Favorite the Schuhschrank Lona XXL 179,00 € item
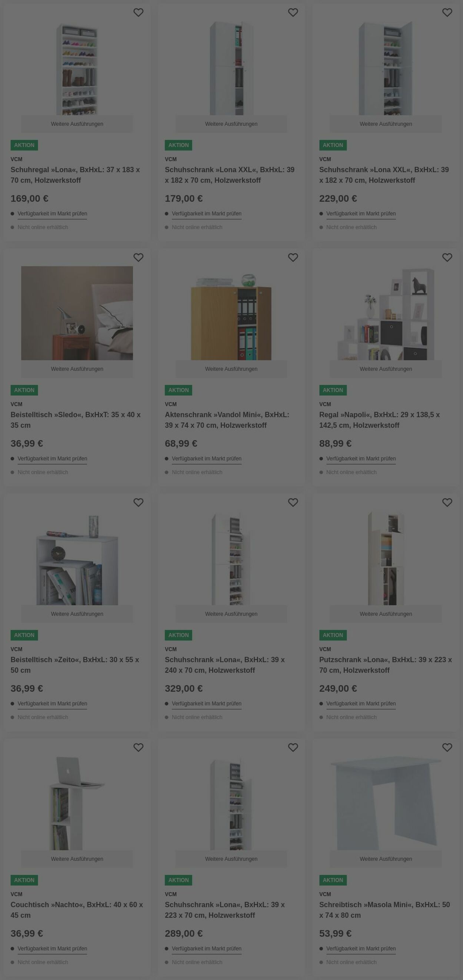This screenshot has height=980, width=463. 293,13
